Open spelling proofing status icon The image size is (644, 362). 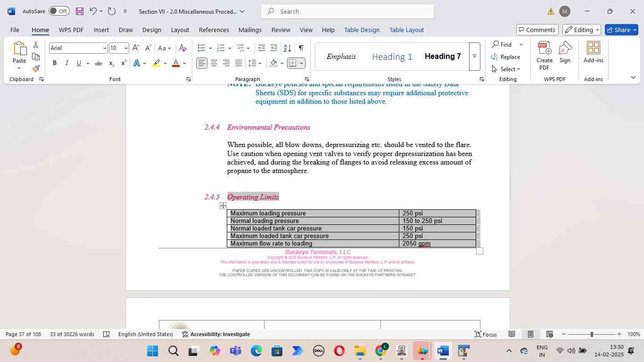[107, 334]
